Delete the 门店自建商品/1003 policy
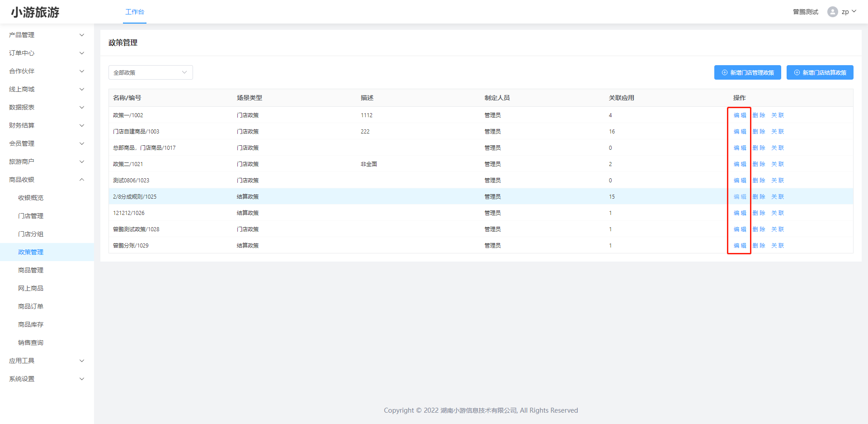 pyautogui.click(x=759, y=132)
